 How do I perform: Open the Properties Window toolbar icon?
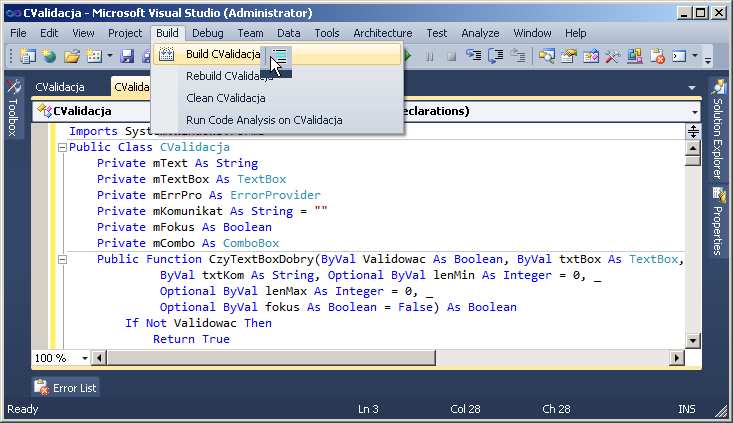(x=568, y=56)
